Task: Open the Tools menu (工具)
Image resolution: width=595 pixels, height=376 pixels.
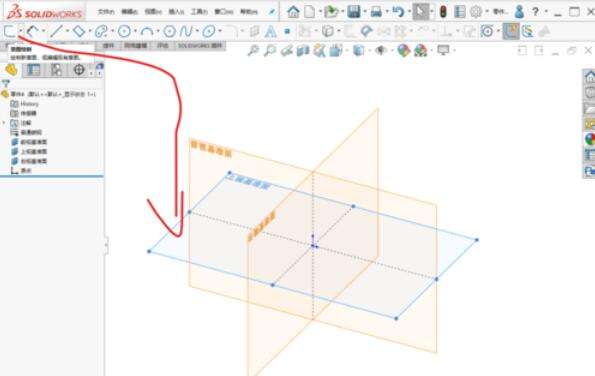Action: point(199,12)
